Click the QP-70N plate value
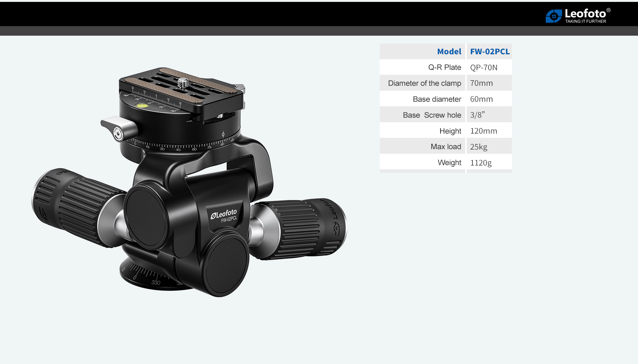Screen dimensions: 638x364 click(483, 68)
